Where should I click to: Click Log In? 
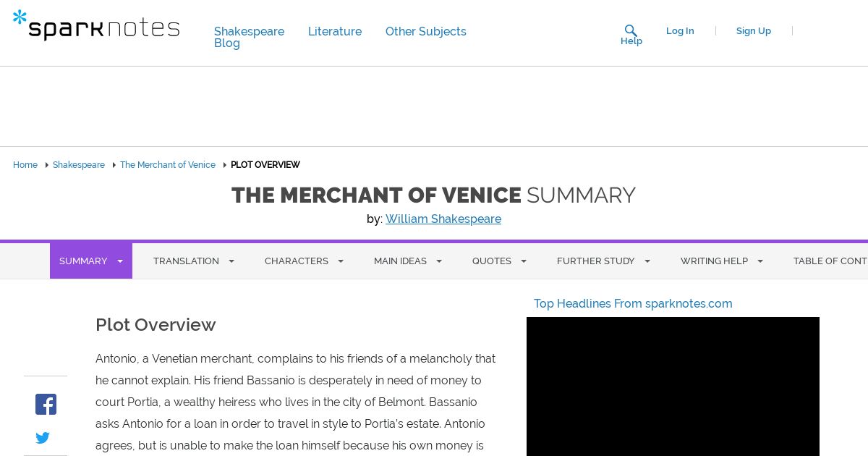680,31
